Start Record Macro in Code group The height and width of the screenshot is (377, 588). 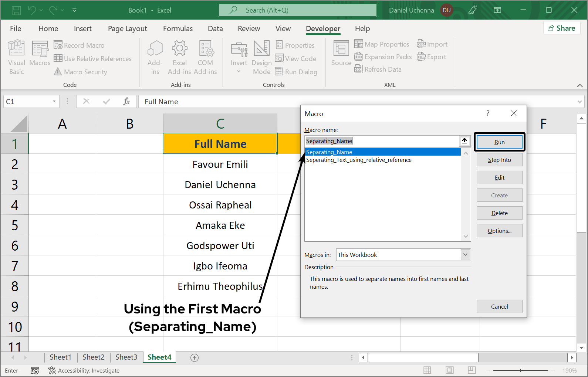pos(80,45)
